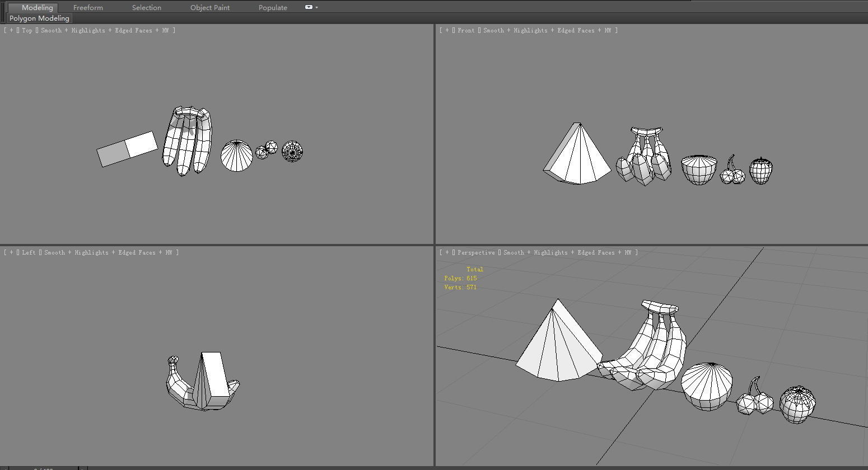Select the bowl in the Front viewport
868x470 pixels.
coord(699,170)
